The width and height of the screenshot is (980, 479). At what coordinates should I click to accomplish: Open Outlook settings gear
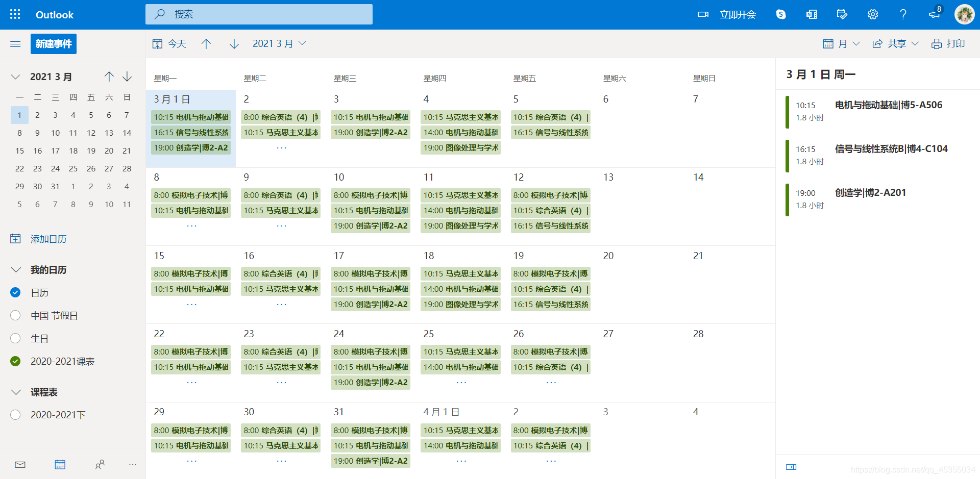coord(873,14)
